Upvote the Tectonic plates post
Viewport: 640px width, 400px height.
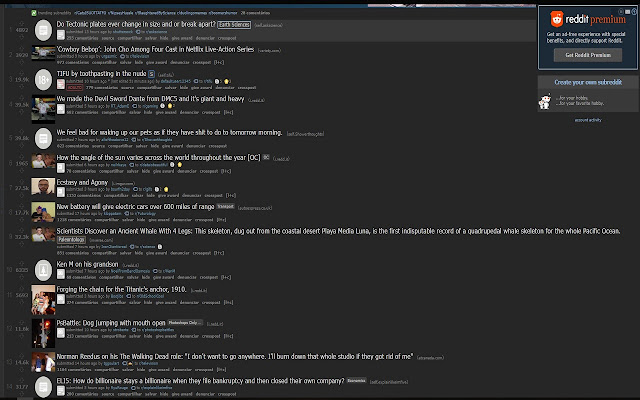(x=22, y=24)
